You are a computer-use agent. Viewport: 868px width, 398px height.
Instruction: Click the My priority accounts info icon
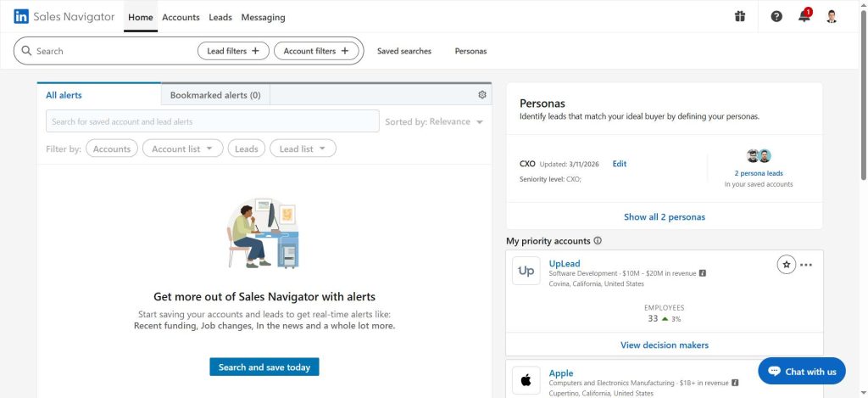coord(598,240)
